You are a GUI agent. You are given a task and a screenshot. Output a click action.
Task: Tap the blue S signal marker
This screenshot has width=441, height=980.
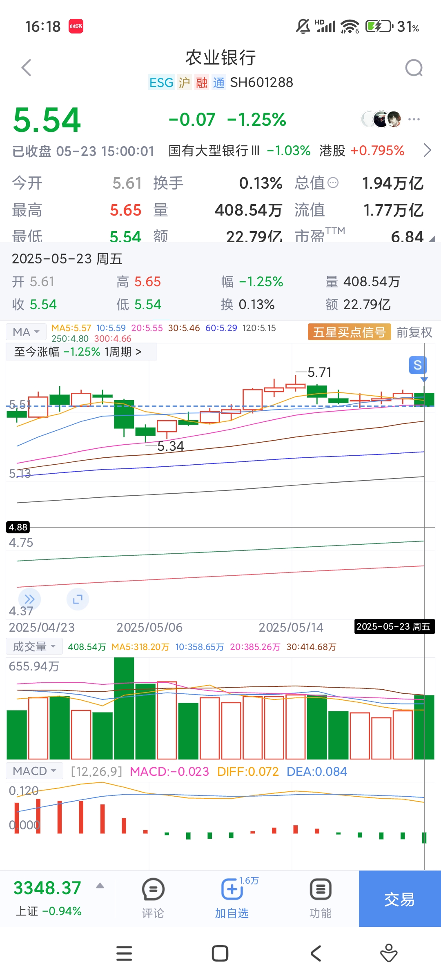pos(418,365)
